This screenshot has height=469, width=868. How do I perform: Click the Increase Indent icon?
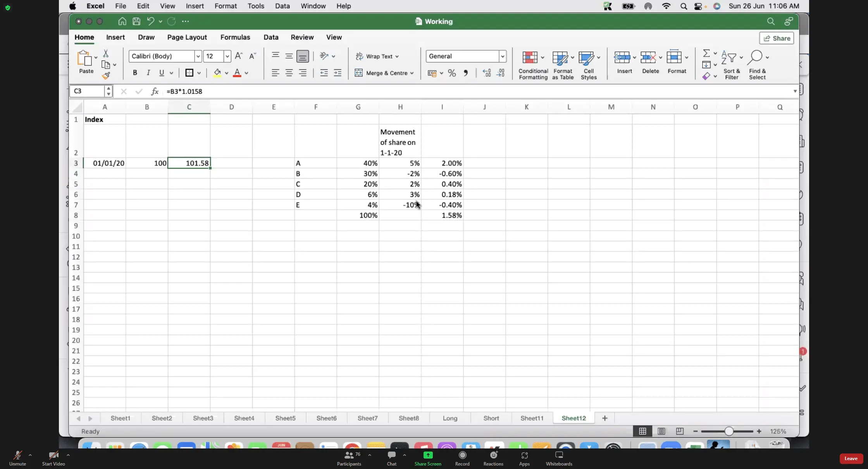click(x=338, y=73)
